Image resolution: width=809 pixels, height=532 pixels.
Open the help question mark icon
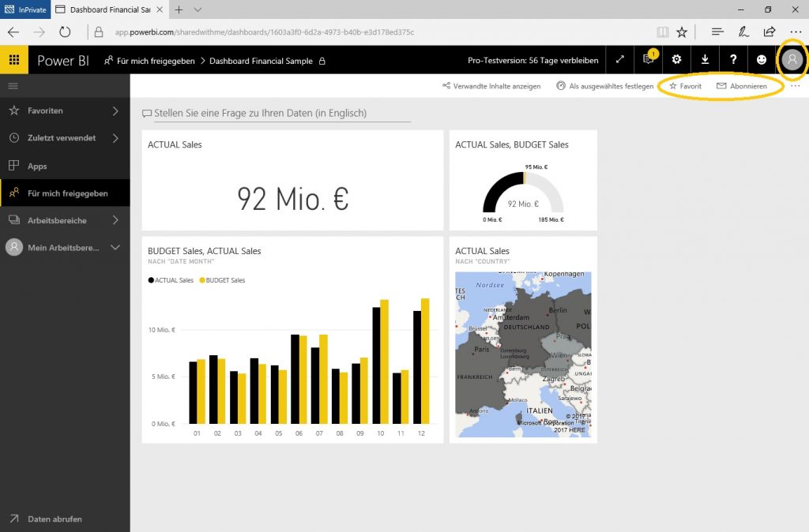(733, 59)
